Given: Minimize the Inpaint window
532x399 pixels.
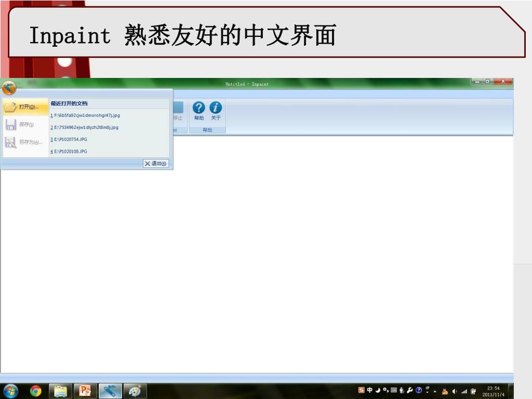Looking at the screenshot, I should (x=477, y=82).
